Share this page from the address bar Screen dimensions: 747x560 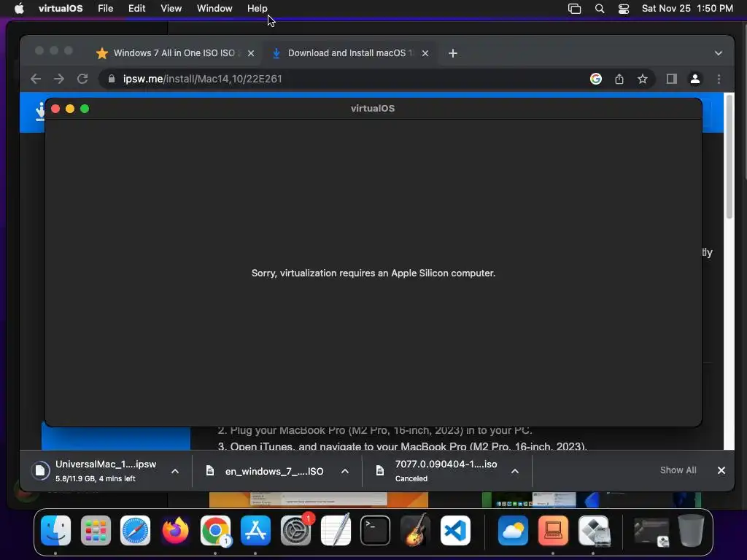click(x=619, y=79)
